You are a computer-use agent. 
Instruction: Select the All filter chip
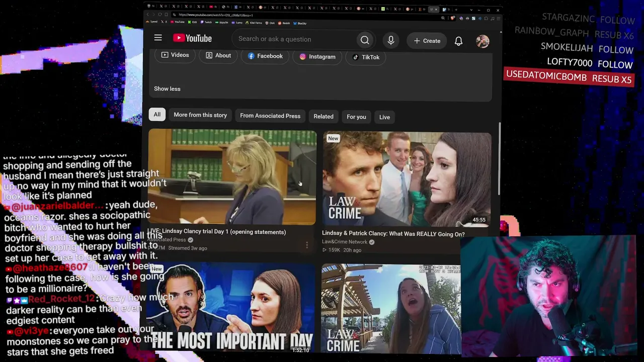tap(157, 115)
